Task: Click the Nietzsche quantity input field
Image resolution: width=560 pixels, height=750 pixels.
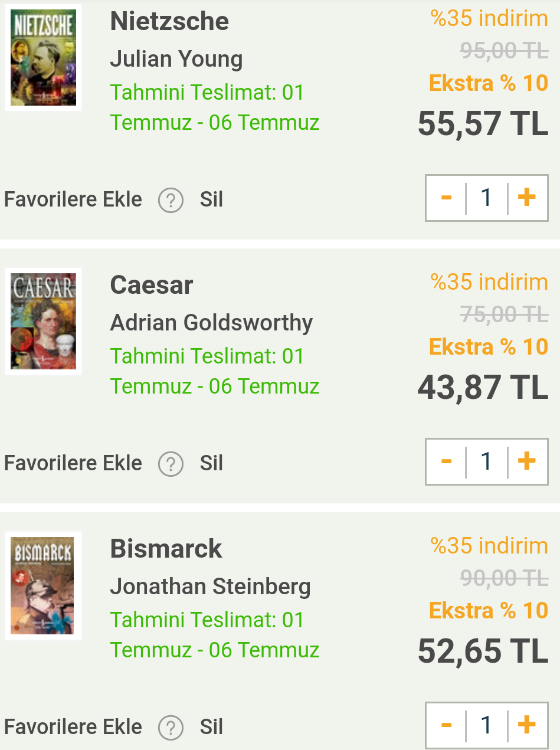Action: point(486,198)
